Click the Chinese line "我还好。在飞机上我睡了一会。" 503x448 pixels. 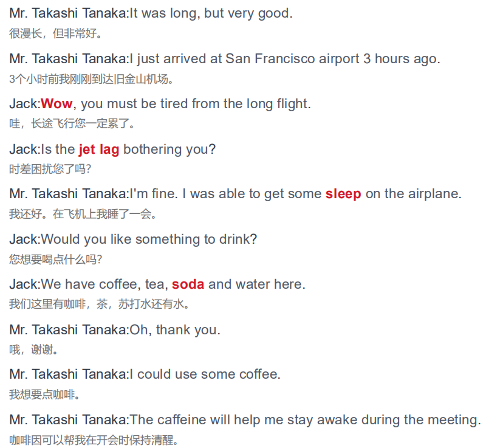[83, 214]
